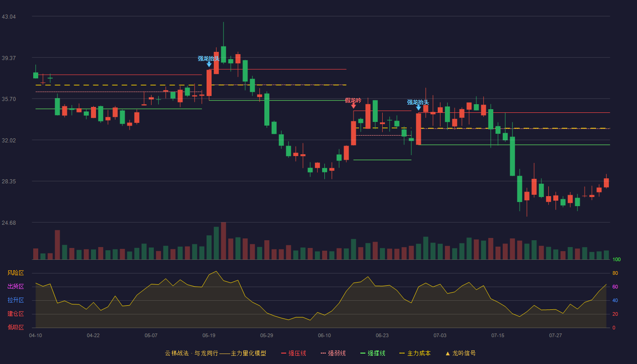Select the 04-22 date on the time axis
The width and height of the screenshot is (637, 364).
coord(93,335)
